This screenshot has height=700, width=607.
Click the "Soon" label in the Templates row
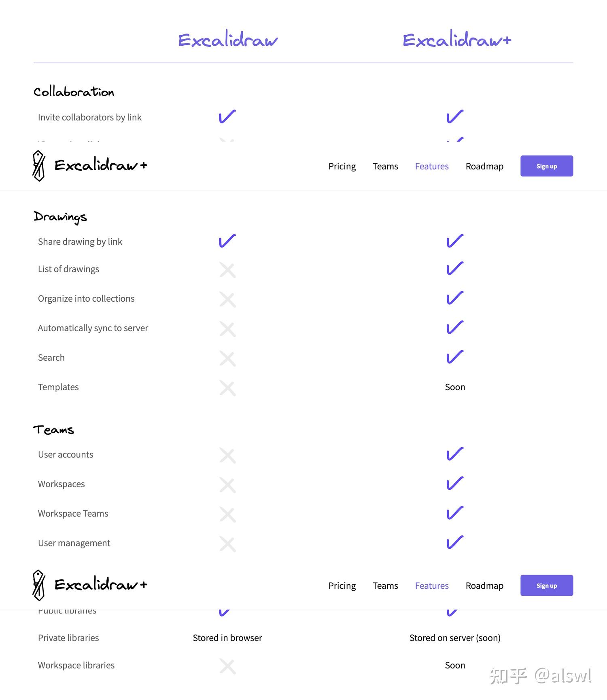(x=455, y=387)
